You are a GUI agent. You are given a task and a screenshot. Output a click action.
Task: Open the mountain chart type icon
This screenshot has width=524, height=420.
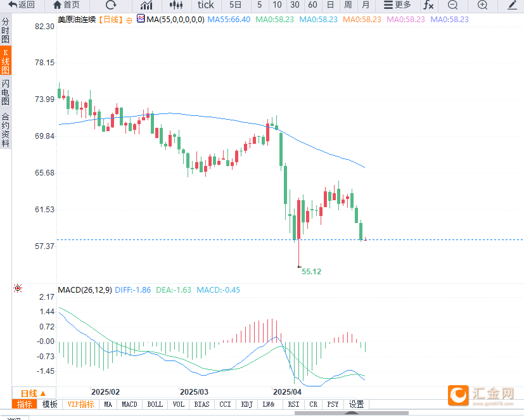click(x=146, y=5)
